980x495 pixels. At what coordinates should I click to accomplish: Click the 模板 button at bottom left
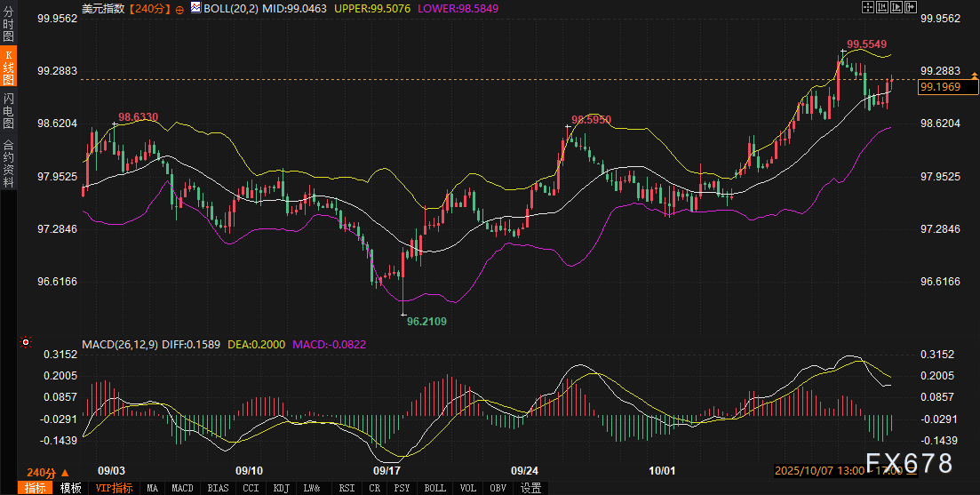pyautogui.click(x=71, y=488)
